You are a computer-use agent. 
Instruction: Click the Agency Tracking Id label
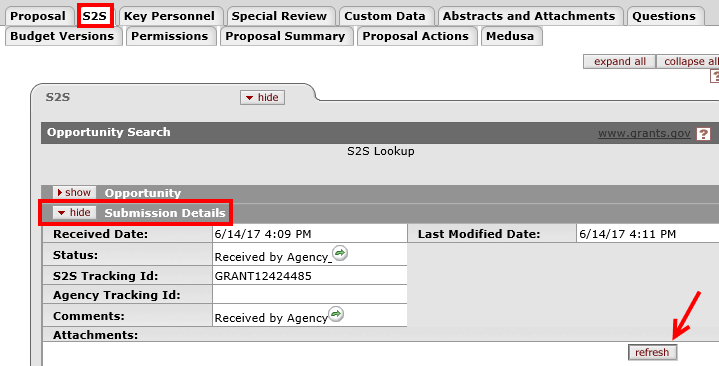(116, 295)
